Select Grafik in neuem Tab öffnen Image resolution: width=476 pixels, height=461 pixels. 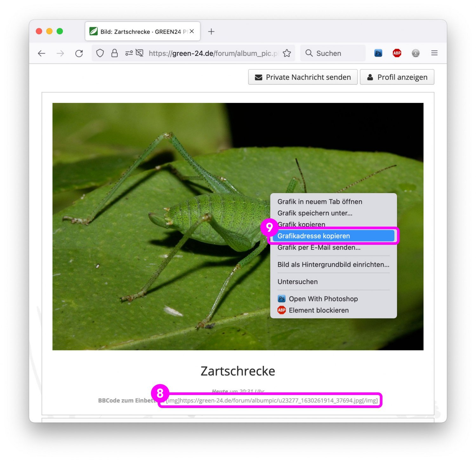click(x=320, y=202)
